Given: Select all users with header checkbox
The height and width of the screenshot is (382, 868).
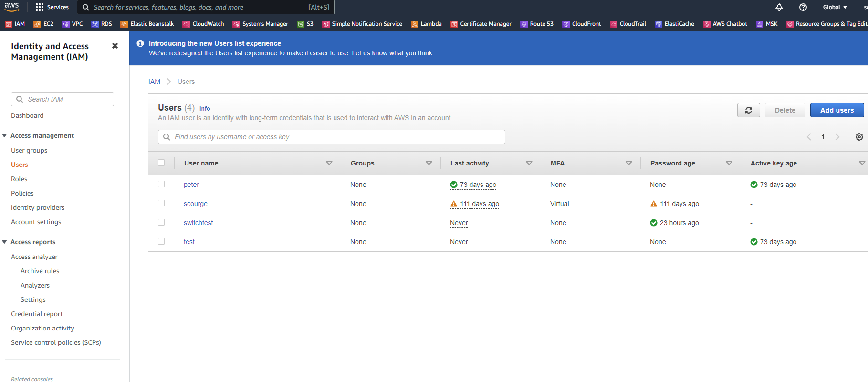Looking at the screenshot, I should pyautogui.click(x=161, y=163).
